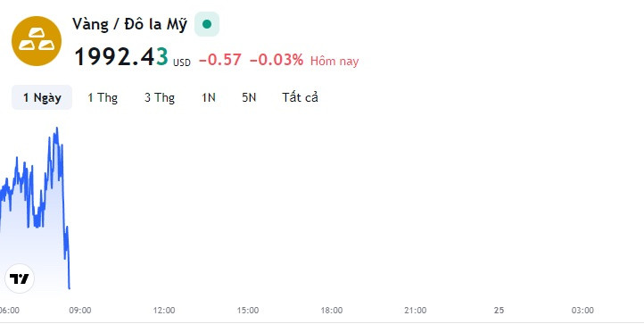This screenshot has width=644, height=324.
Task: Open the TradingView logo on the chart
Action: (20, 278)
